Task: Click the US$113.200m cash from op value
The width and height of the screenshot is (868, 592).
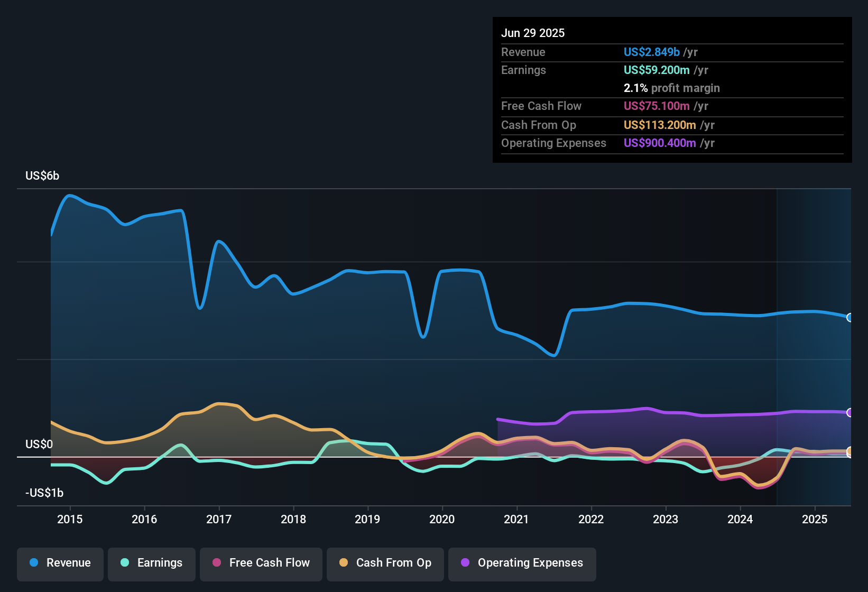Action: (x=660, y=125)
